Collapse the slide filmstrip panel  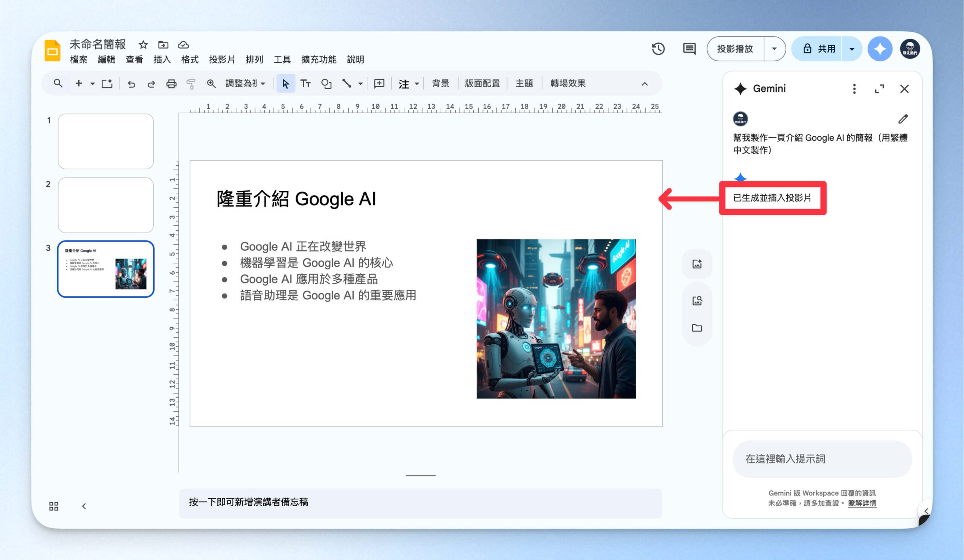(84, 506)
